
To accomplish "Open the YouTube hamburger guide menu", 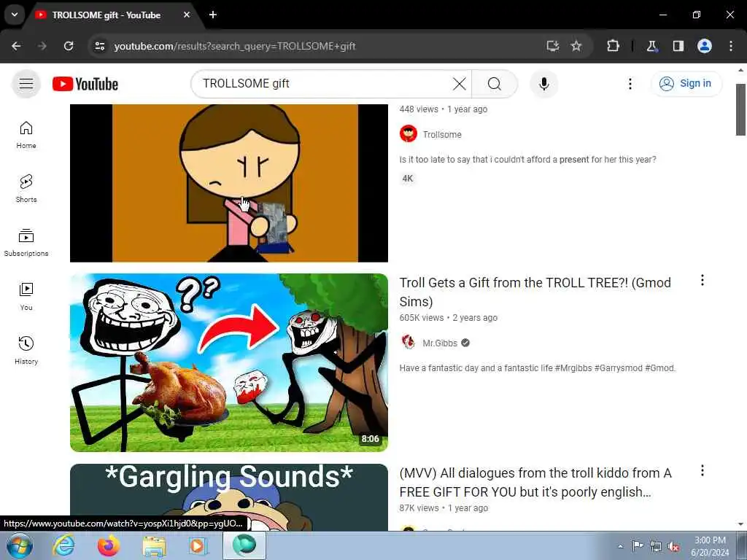I will [26, 84].
